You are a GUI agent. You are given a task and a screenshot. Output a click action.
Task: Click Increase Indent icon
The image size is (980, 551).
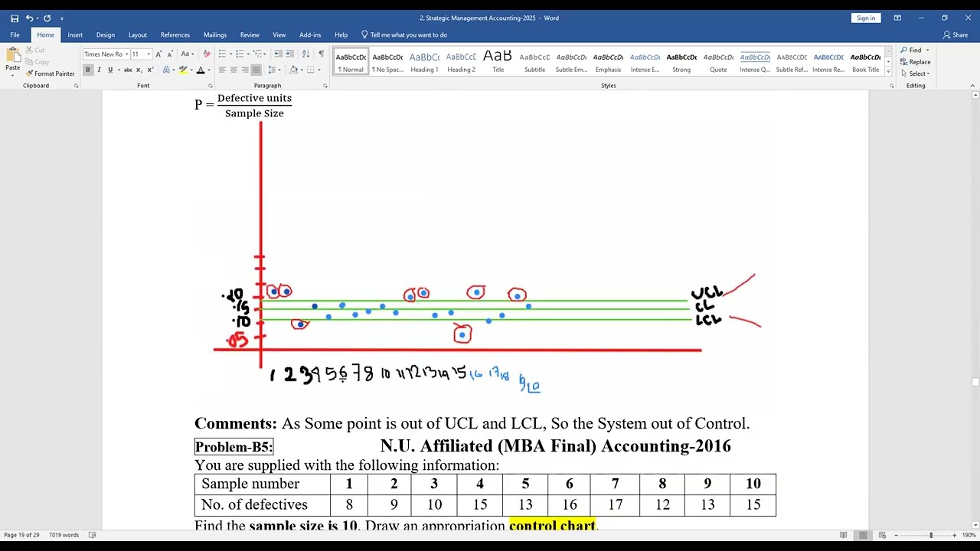coord(289,54)
